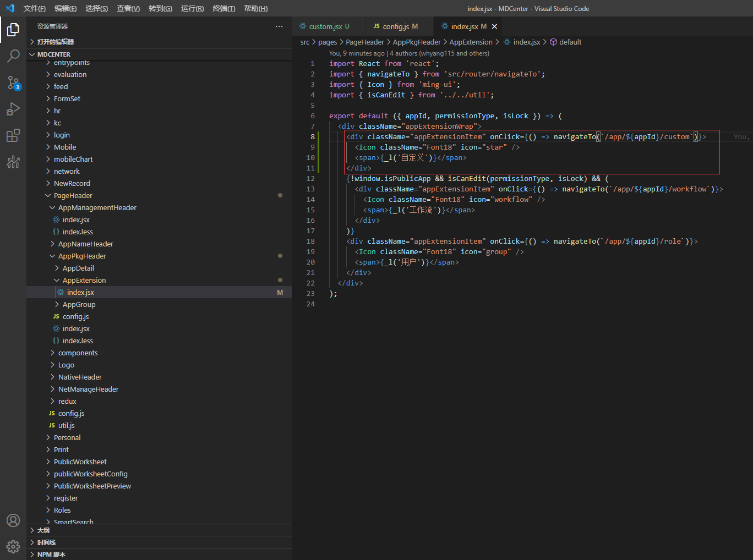Open 帮助(H) menu
753x560 pixels.
tap(256, 8)
